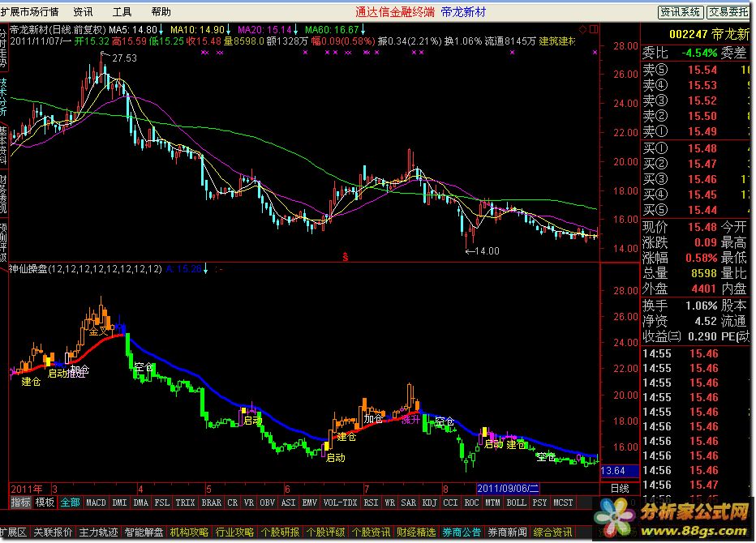Switch the indicator to DMI
The image size is (756, 543).
tap(119, 502)
